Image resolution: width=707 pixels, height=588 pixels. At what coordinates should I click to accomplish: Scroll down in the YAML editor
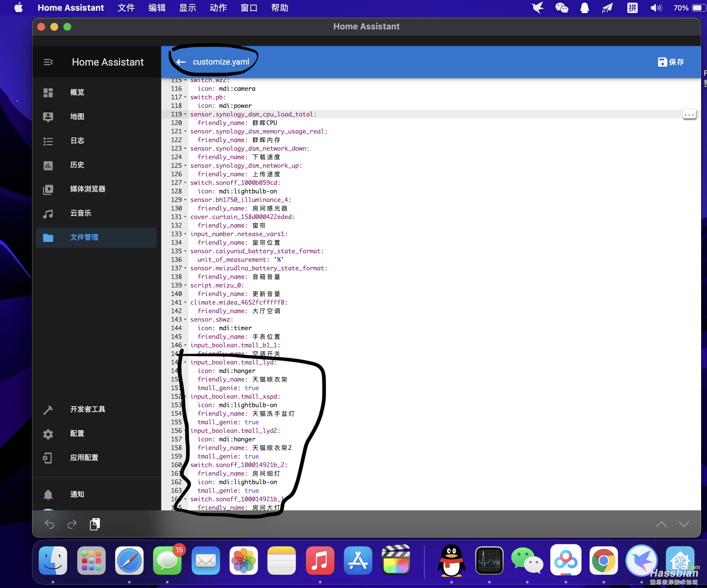point(684,524)
